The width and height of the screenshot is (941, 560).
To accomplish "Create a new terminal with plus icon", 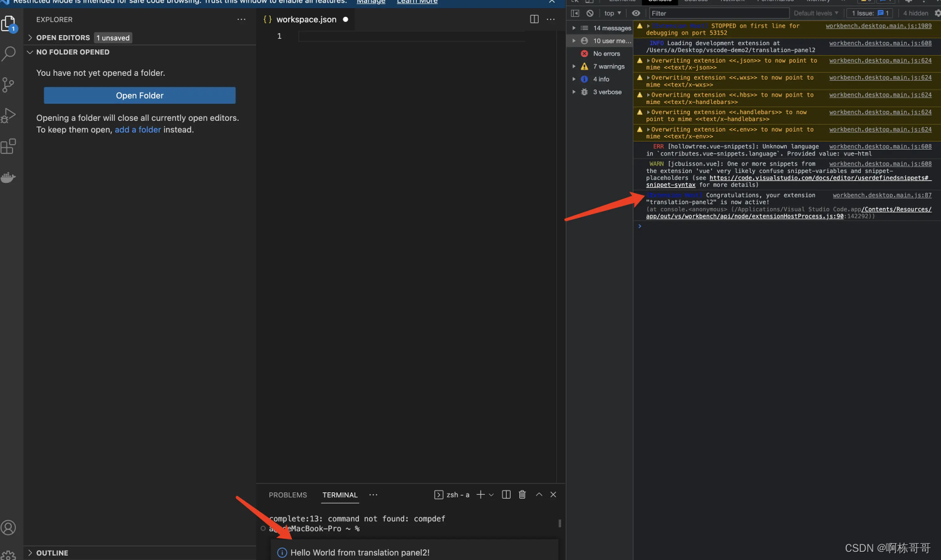I will point(481,495).
